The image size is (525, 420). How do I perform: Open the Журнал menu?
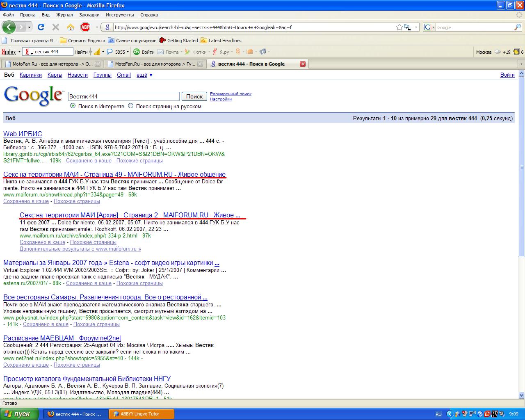[x=64, y=15]
